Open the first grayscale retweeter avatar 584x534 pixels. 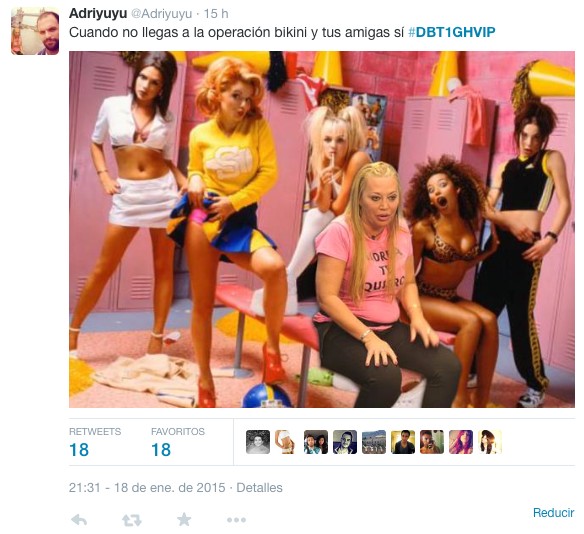pos(258,442)
